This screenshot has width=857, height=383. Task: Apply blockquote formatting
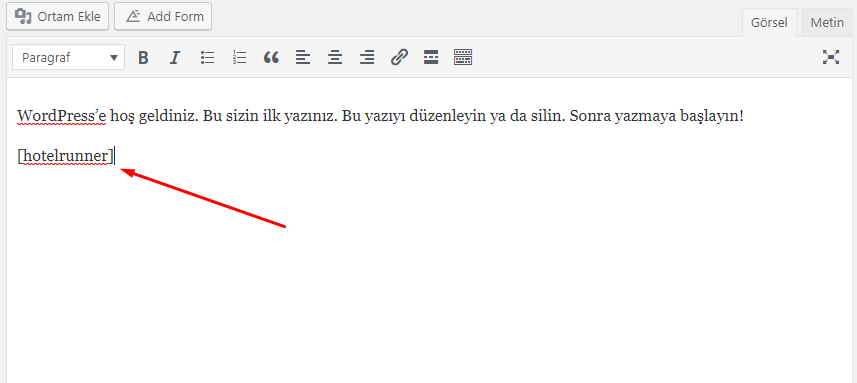coord(271,57)
